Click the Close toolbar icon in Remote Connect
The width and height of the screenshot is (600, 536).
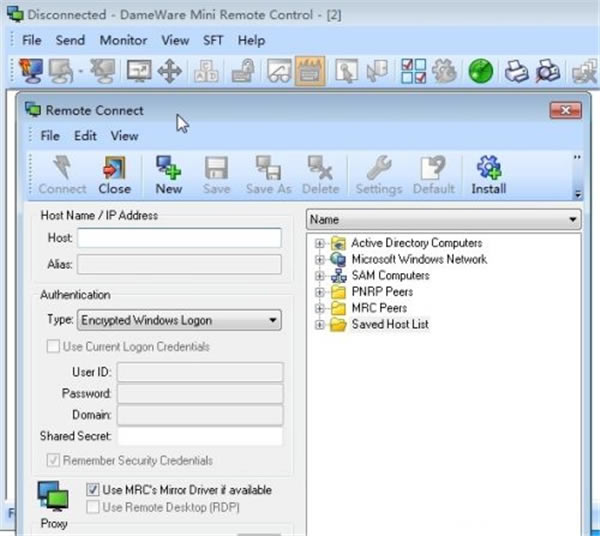pos(114,174)
